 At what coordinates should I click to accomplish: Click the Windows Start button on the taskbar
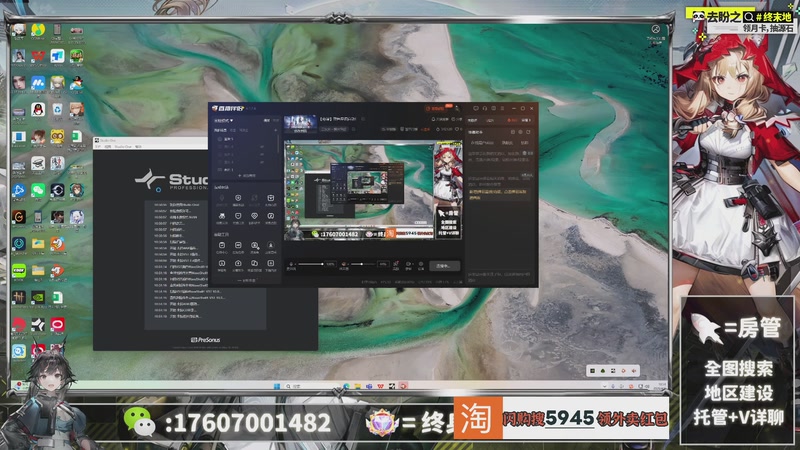[277, 384]
